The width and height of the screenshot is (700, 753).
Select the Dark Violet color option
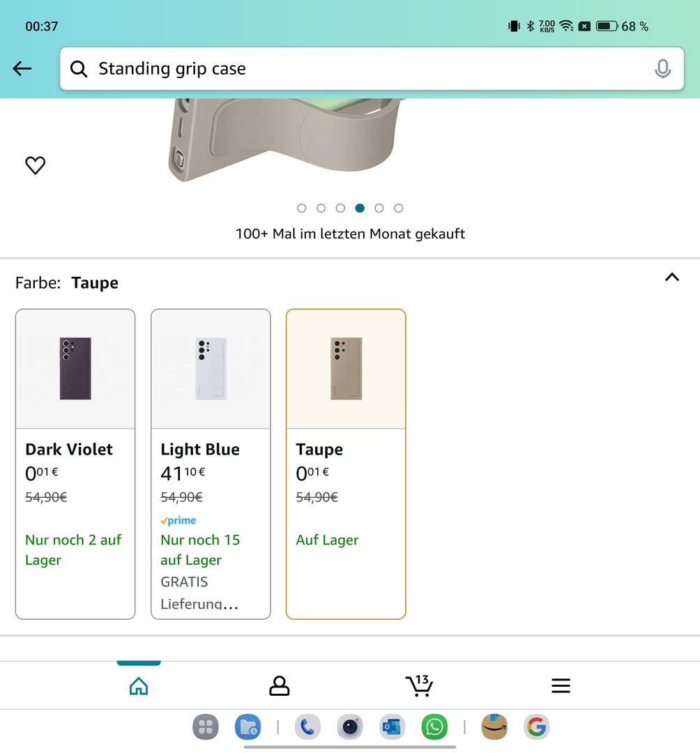tap(75, 464)
